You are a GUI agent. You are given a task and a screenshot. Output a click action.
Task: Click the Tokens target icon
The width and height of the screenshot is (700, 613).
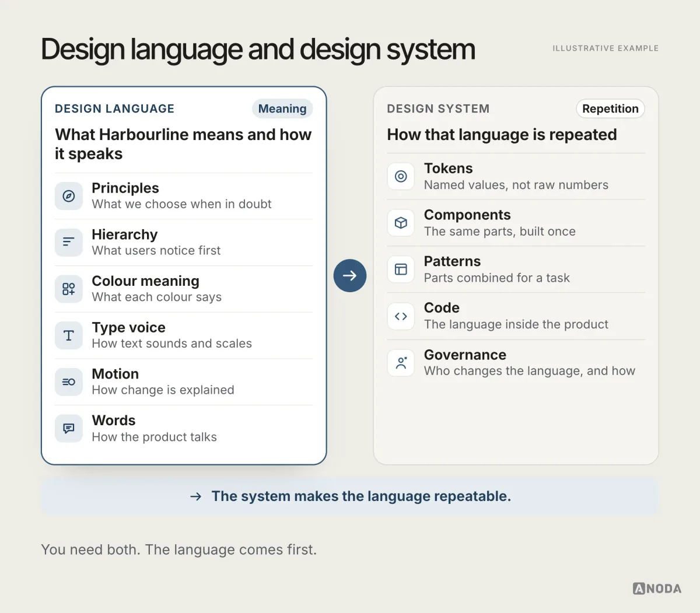click(401, 176)
